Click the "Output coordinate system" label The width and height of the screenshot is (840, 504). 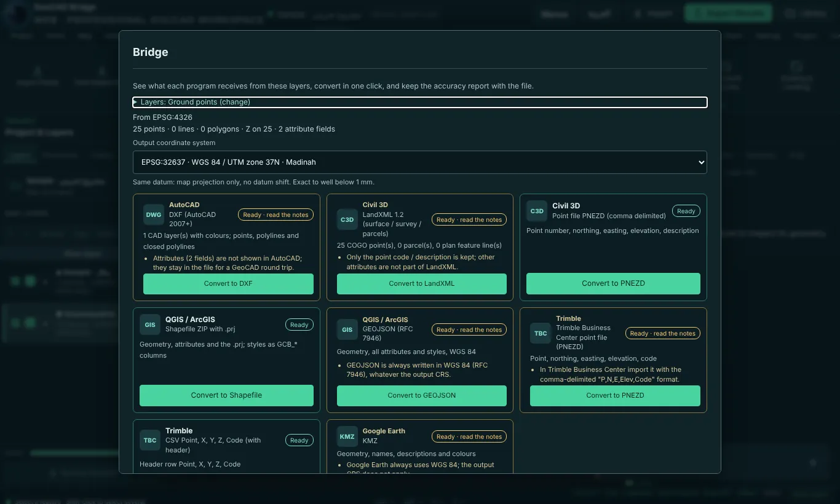[x=174, y=143]
